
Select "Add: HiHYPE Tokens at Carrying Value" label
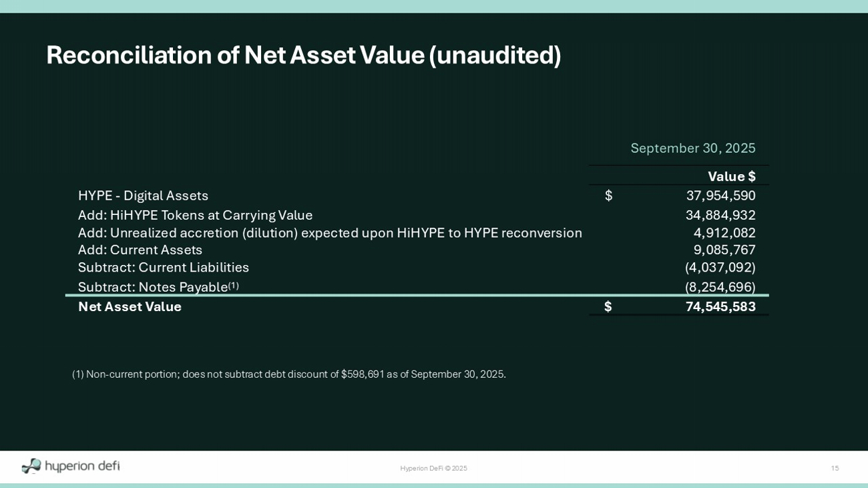click(195, 215)
